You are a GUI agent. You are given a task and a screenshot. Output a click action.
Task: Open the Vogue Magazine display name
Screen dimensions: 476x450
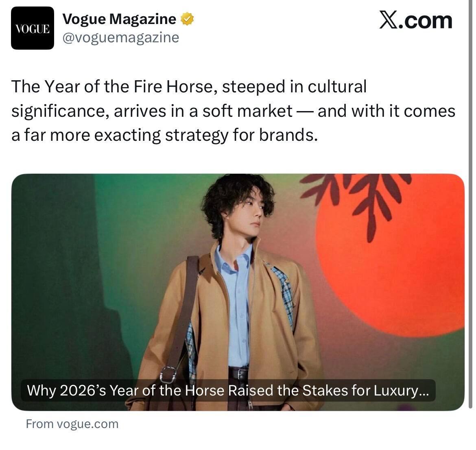click(119, 19)
